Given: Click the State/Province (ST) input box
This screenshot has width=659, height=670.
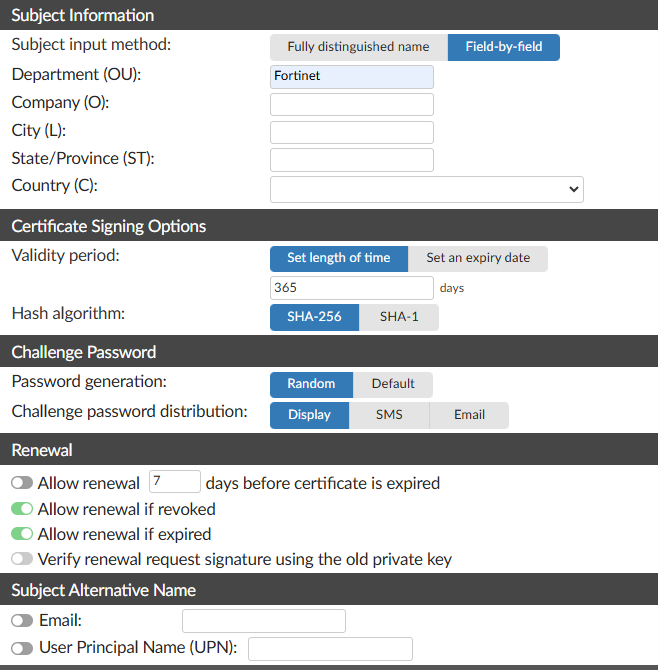Looking at the screenshot, I should point(352,160).
